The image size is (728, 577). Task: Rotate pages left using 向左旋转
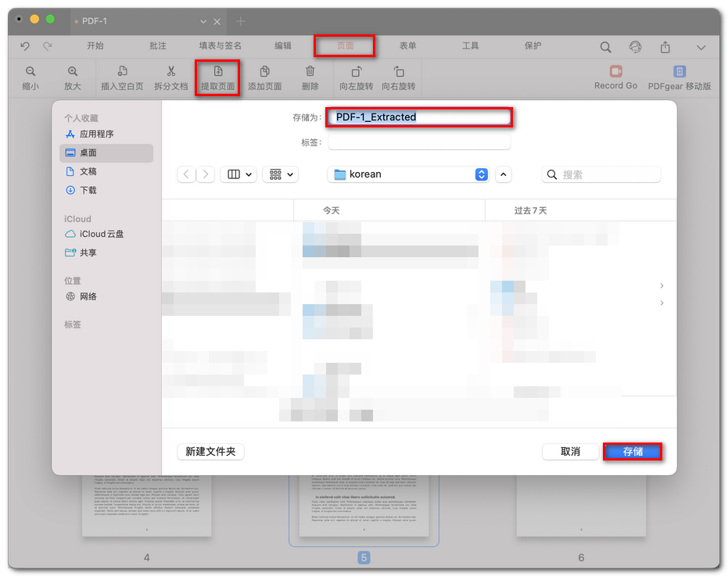tap(357, 77)
